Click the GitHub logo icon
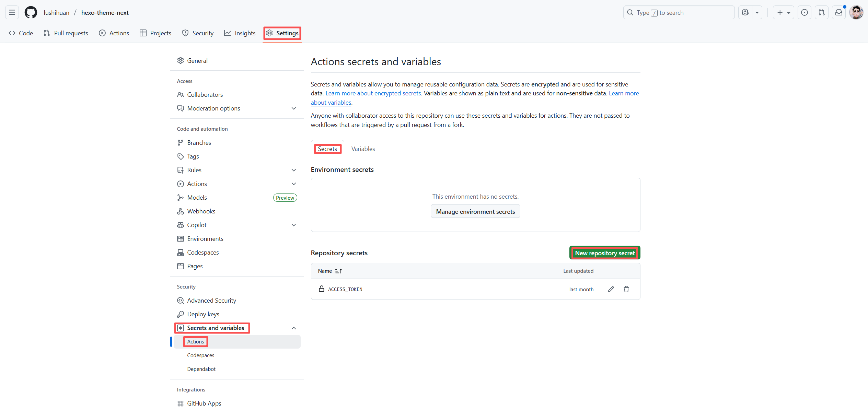 click(31, 13)
